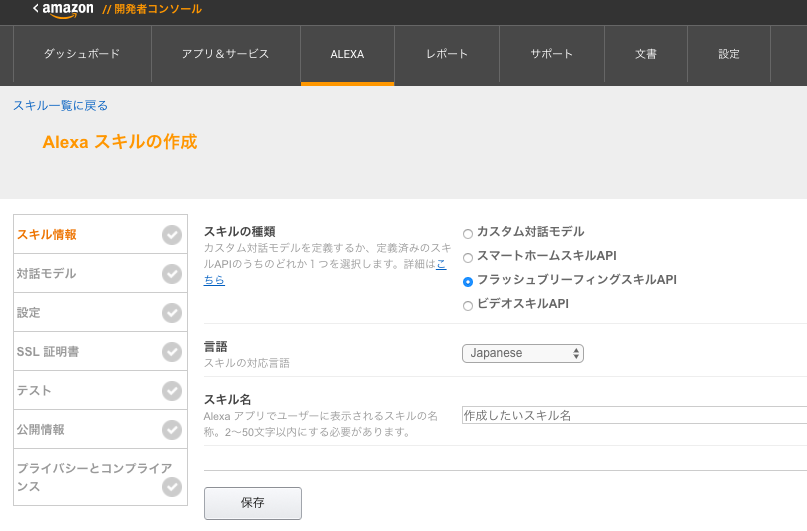807x531 pixels.
Task: Click the checkmark icon beside 公開情報
Action: [x=172, y=430]
